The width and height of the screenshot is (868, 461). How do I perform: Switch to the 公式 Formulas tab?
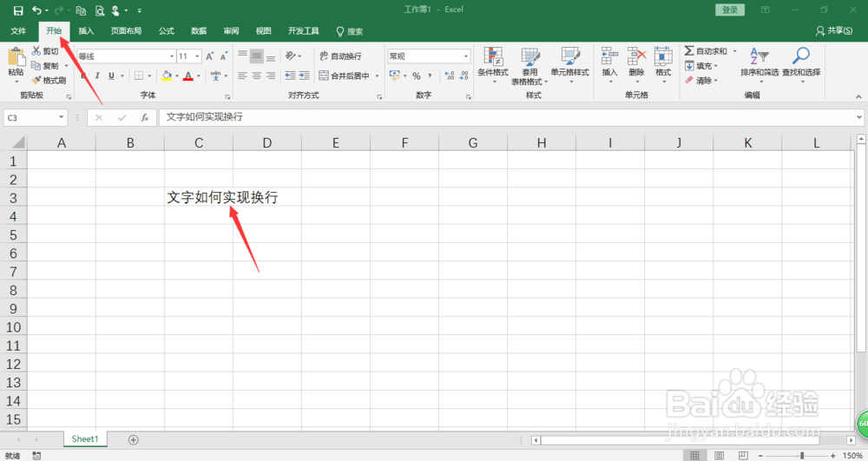point(167,31)
